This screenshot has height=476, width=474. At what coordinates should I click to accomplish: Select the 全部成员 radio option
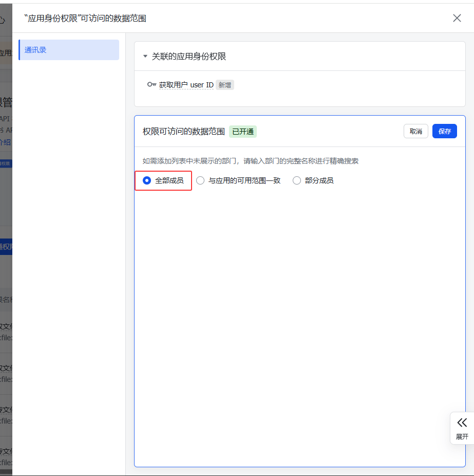coord(146,180)
